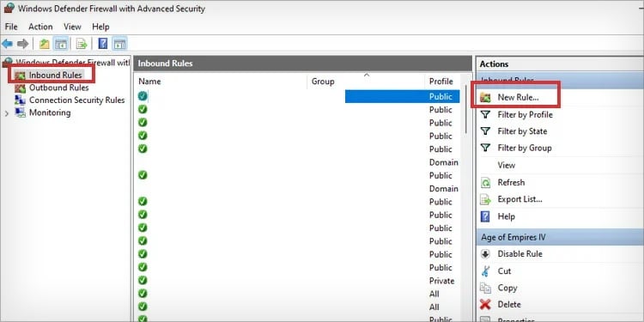Collapse the Age of Empires IV actions section
The width and height of the screenshot is (644, 322).
coord(560,237)
